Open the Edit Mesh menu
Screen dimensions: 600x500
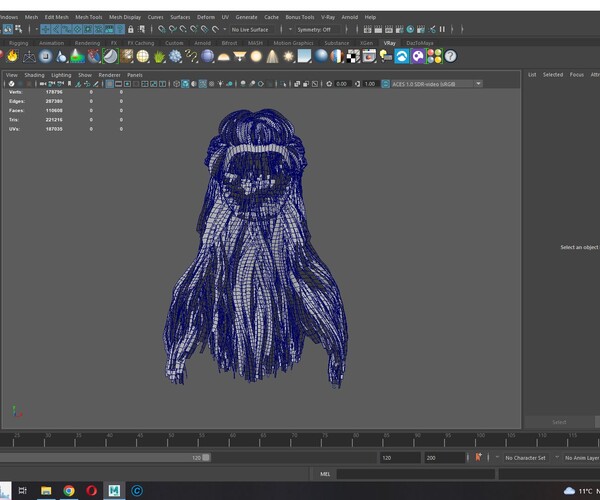(57, 17)
